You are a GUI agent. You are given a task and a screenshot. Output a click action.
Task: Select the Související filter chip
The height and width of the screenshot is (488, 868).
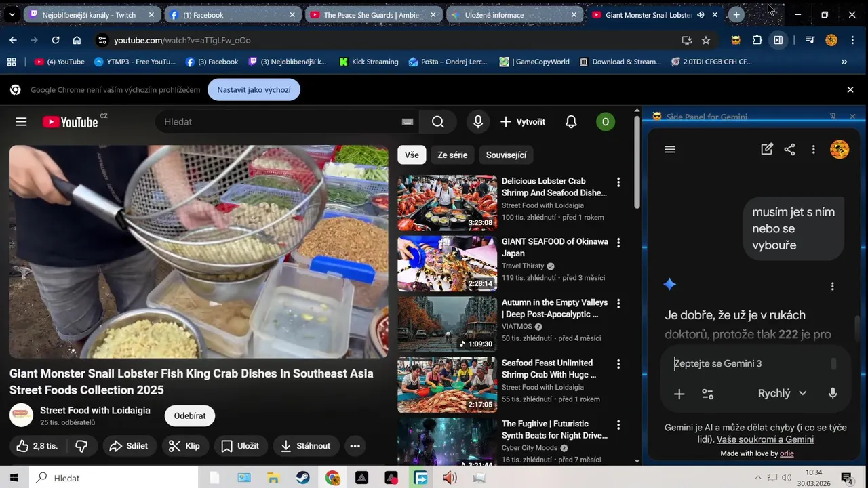507,155
